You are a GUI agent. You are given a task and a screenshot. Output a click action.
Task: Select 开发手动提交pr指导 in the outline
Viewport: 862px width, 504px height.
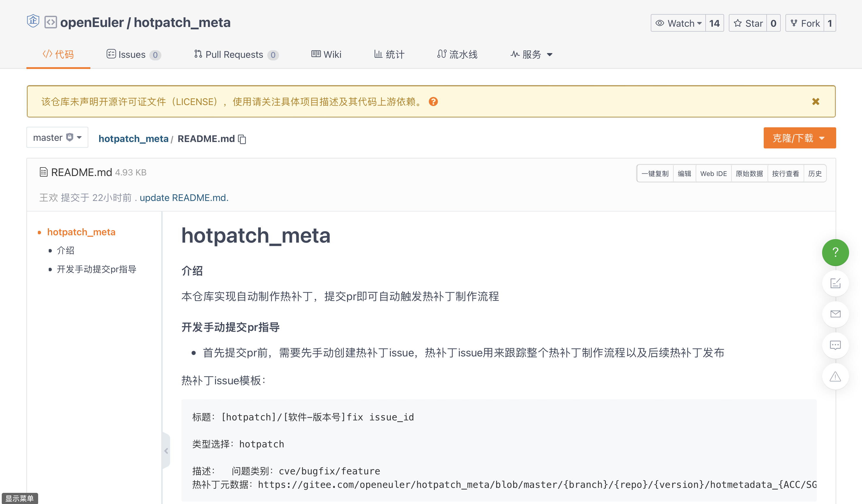[x=97, y=269]
